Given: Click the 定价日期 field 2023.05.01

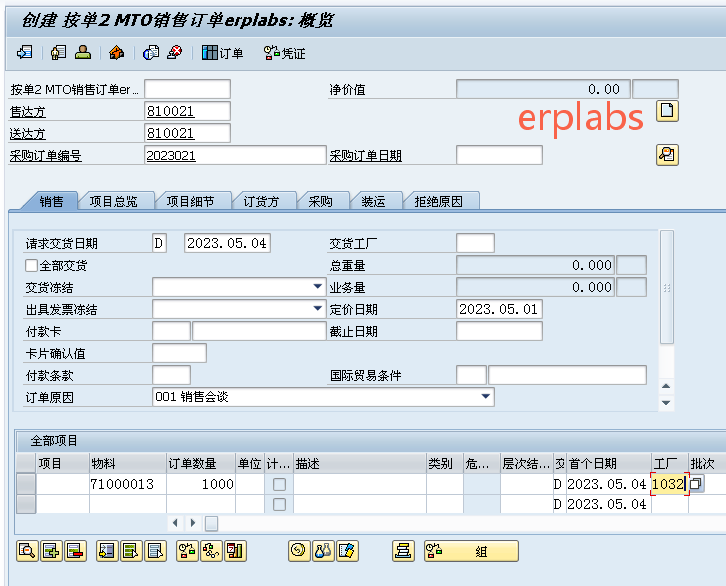Looking at the screenshot, I should pyautogui.click(x=499, y=309).
